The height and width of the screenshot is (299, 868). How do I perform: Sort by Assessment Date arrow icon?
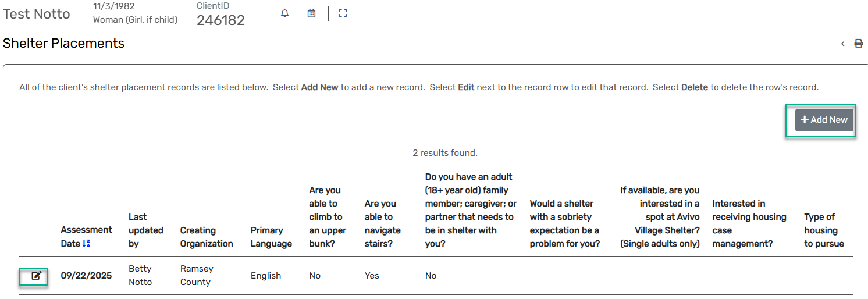point(86,244)
